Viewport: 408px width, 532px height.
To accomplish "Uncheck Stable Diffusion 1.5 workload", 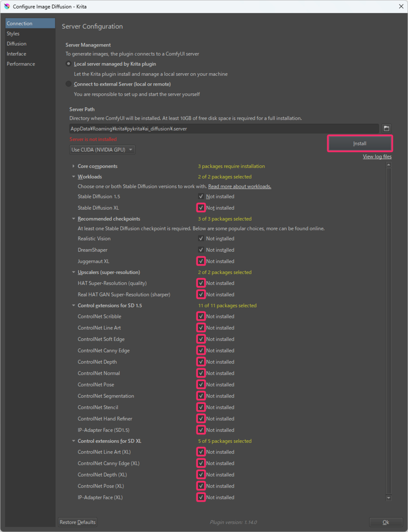I will tap(201, 196).
